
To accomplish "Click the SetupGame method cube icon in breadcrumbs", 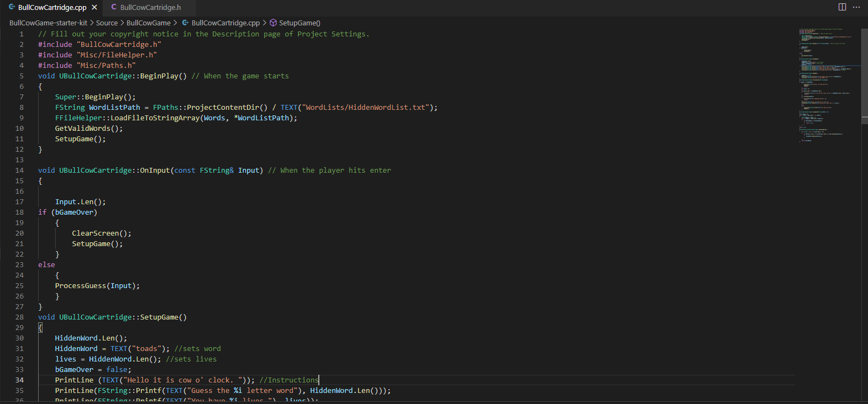I will pos(273,23).
